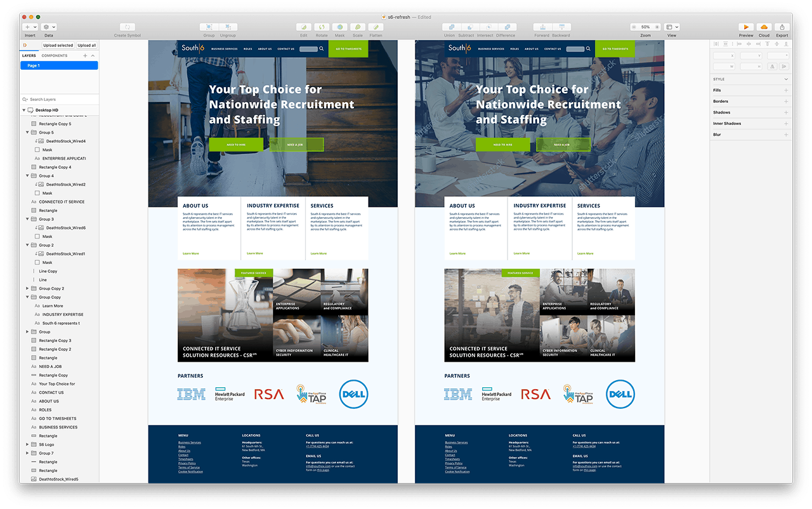The image size is (812, 509).
Task: Collapse the Desktop HD artboard tree
Action: coord(24,110)
